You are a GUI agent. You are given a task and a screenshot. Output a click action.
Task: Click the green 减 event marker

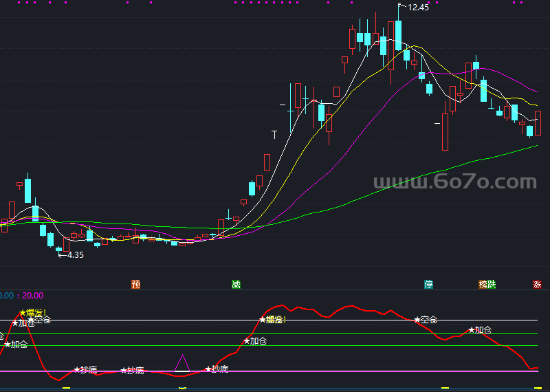coord(236,284)
